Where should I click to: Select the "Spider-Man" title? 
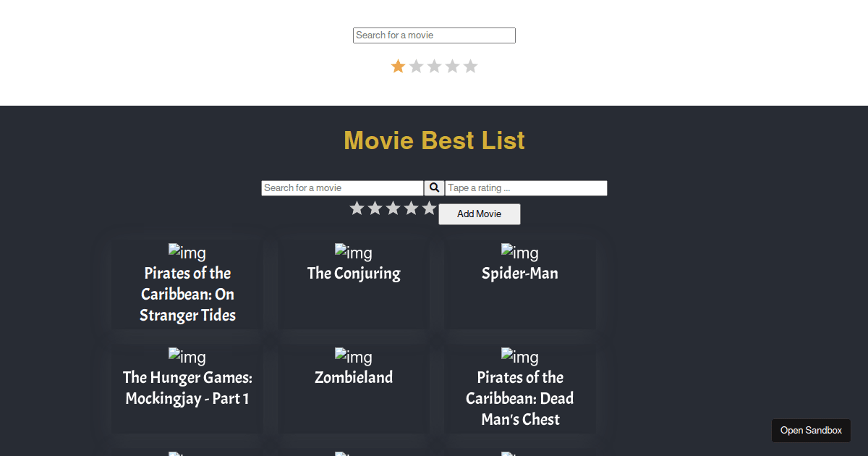(520, 274)
